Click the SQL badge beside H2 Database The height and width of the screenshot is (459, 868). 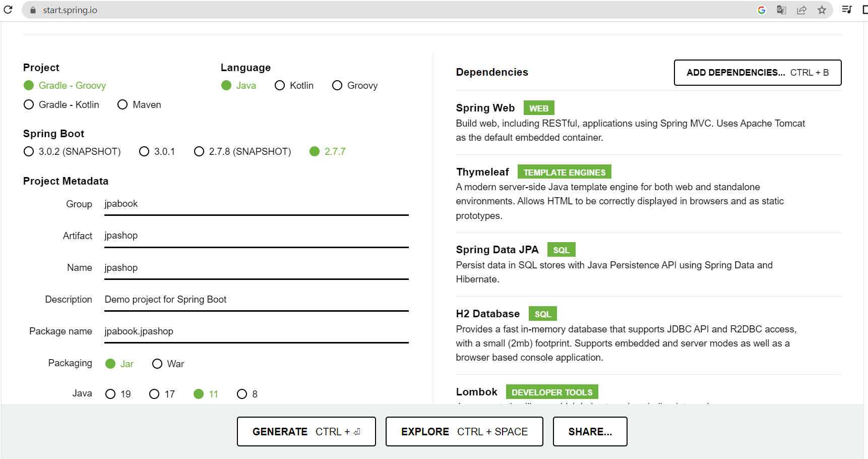tap(543, 314)
